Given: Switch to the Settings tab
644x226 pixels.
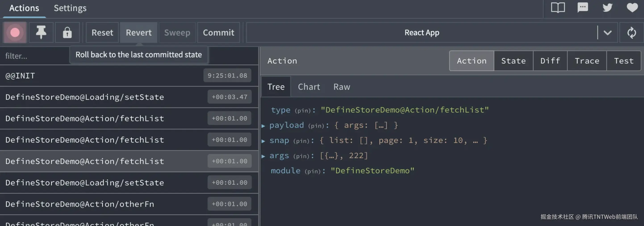Looking at the screenshot, I should click(x=70, y=8).
